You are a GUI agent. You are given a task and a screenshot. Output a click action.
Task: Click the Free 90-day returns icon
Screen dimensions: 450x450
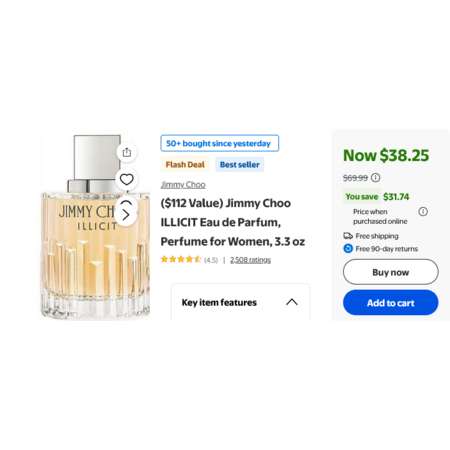[348, 249]
